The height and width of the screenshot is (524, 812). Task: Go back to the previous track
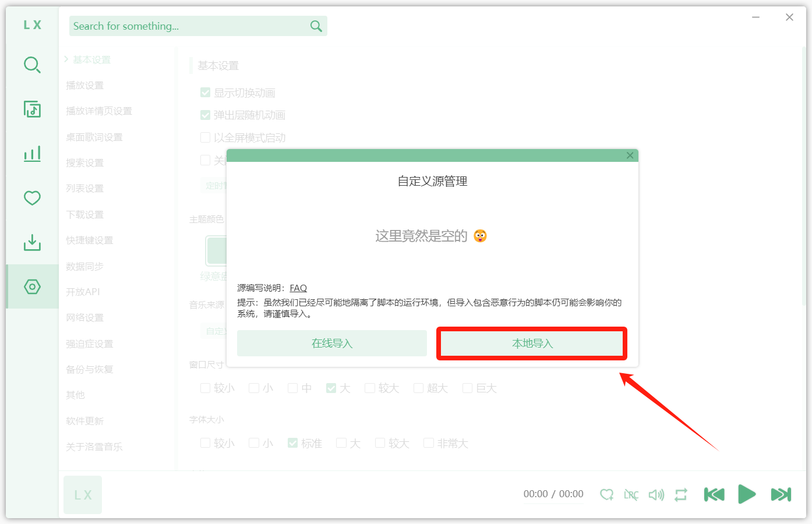714,494
